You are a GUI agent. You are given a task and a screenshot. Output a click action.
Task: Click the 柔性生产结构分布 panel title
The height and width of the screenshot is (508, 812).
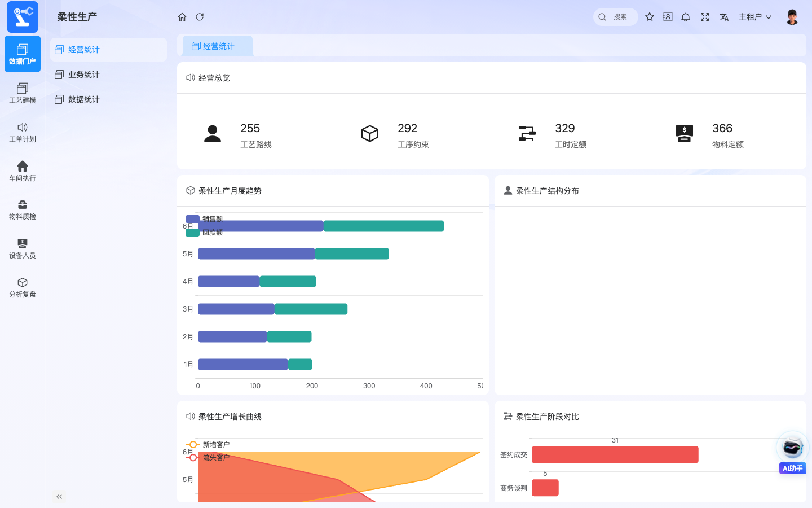click(548, 191)
